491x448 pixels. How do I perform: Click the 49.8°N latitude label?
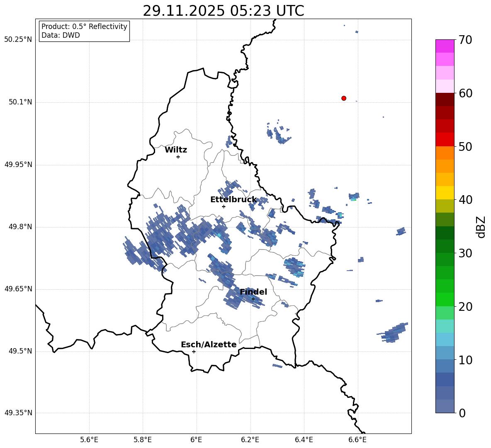coord(20,227)
